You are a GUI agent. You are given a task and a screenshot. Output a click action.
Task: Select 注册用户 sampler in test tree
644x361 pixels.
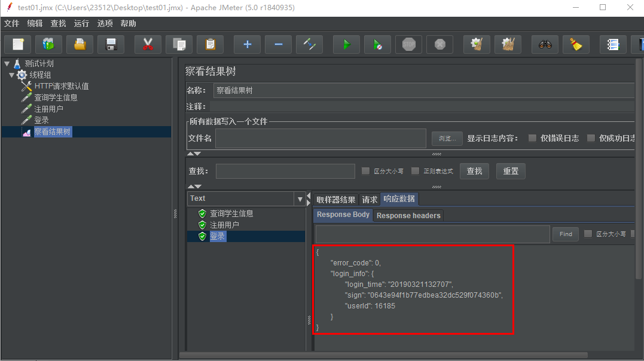[x=49, y=109]
